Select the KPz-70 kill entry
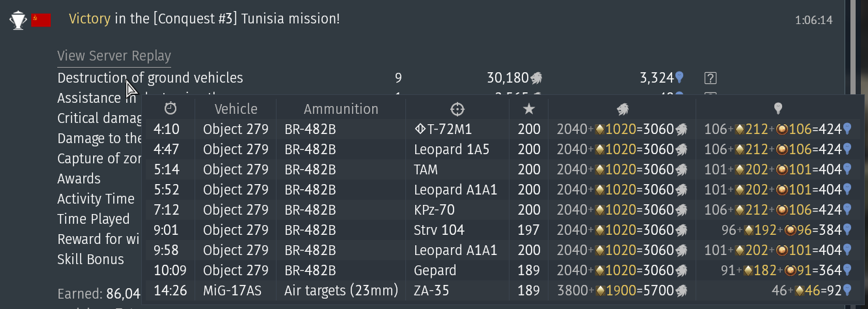Image resolution: width=868 pixels, height=309 pixels. 502,210
